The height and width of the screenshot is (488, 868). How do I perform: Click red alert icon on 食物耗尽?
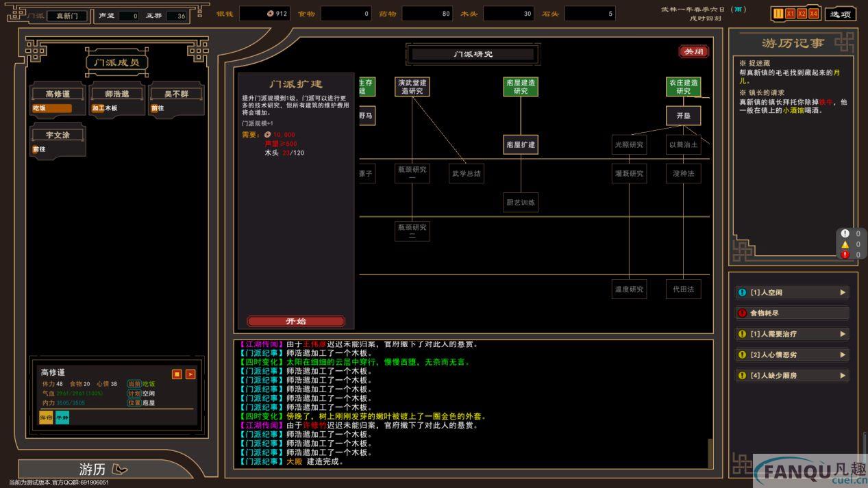[742, 313]
